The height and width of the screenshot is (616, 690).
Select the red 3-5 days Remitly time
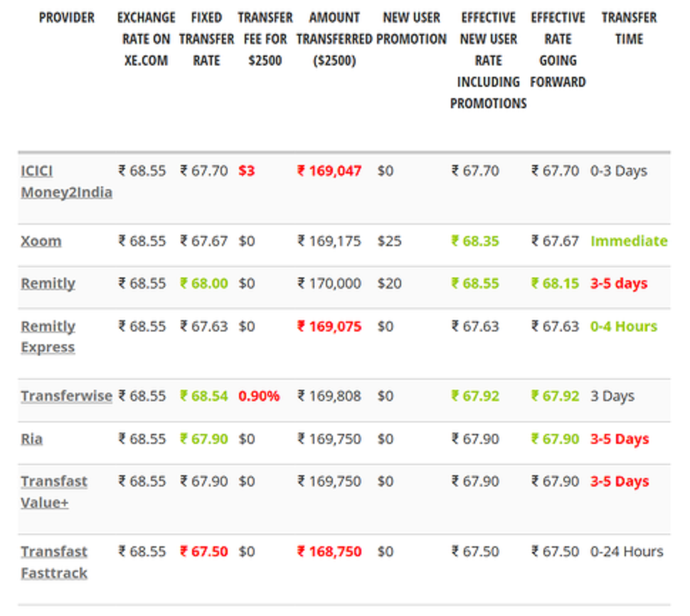point(619,283)
